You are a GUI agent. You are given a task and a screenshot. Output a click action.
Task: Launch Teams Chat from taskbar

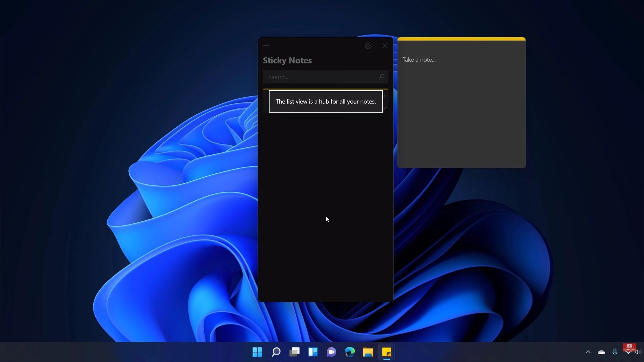[x=331, y=352]
